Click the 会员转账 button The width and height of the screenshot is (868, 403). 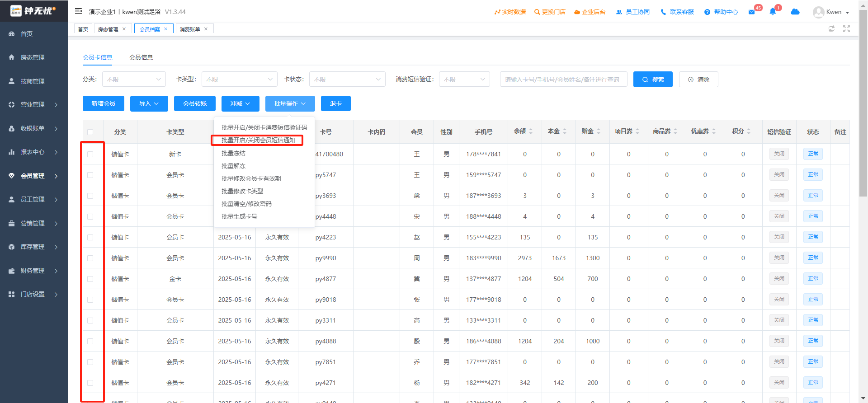coord(195,103)
